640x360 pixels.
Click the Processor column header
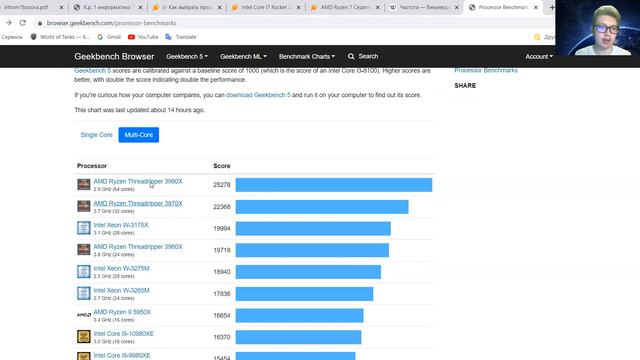[92, 166]
